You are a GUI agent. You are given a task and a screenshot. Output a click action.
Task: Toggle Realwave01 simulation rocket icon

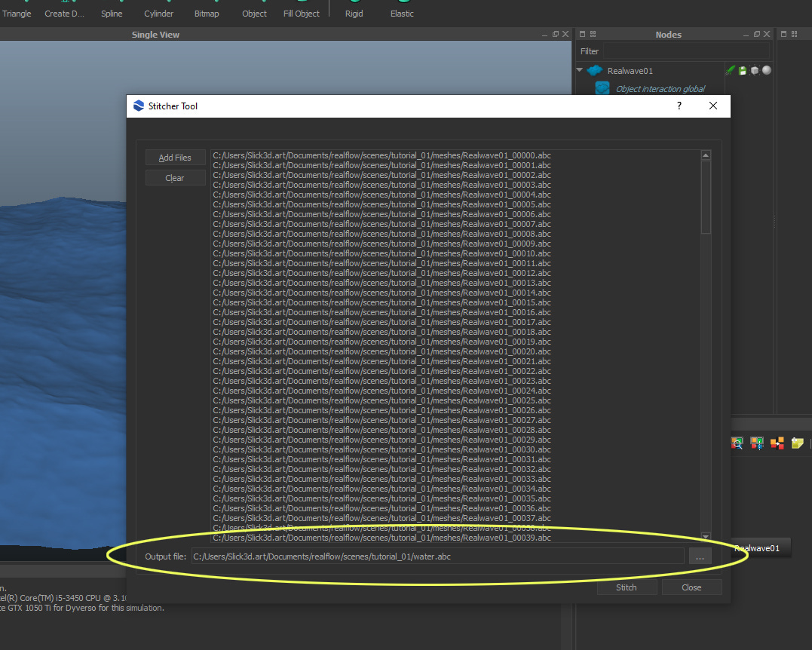730,70
